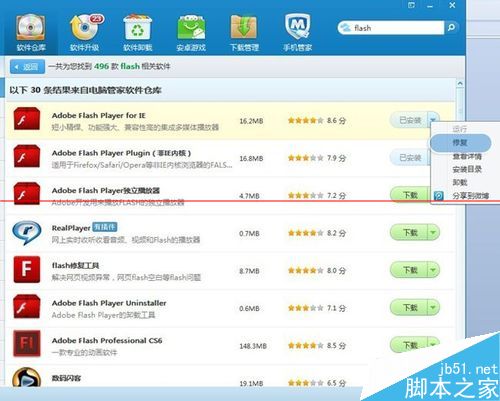
Task: Click the scrollbar up arrow
Action: click(460, 83)
